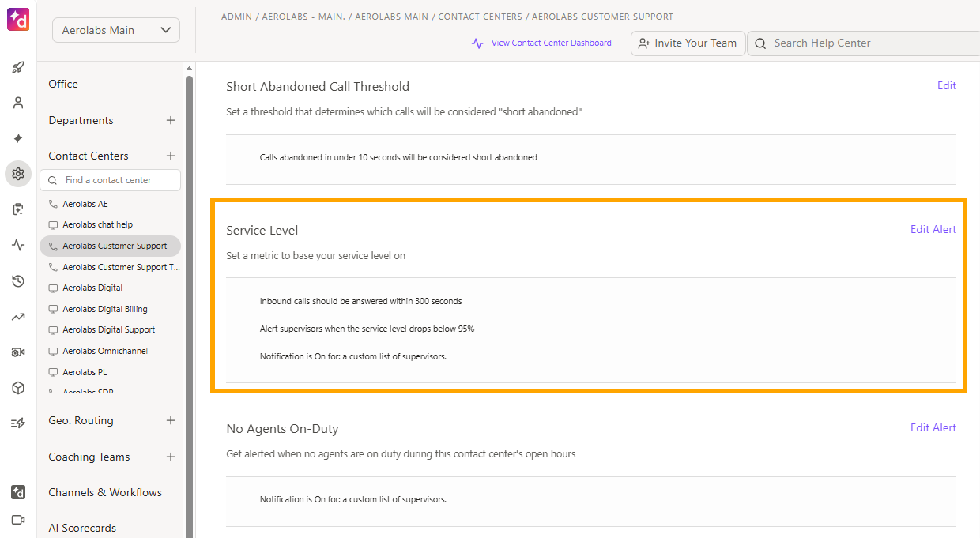Click the AI sparkle icon in sidebar

pyautogui.click(x=18, y=138)
